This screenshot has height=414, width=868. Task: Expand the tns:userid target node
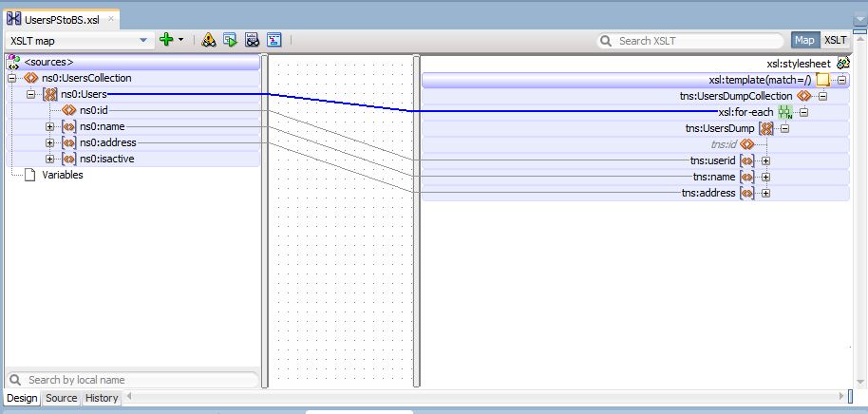(x=766, y=161)
